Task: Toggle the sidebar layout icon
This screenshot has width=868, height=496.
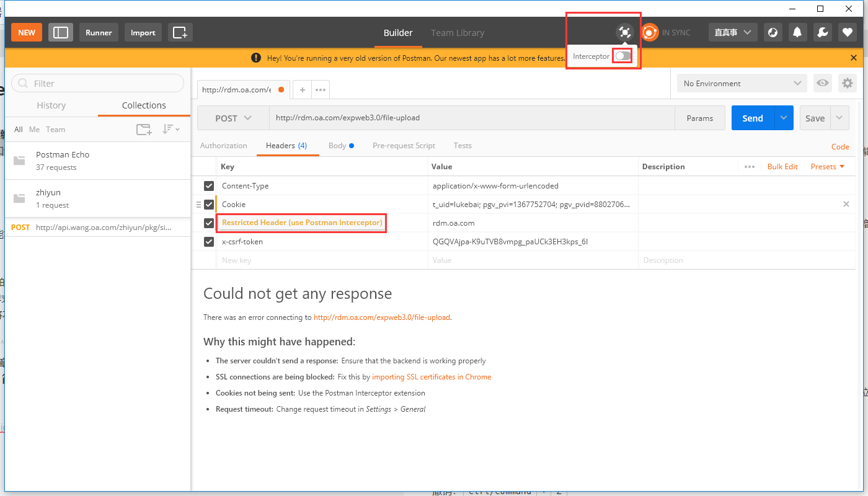Action: [61, 33]
